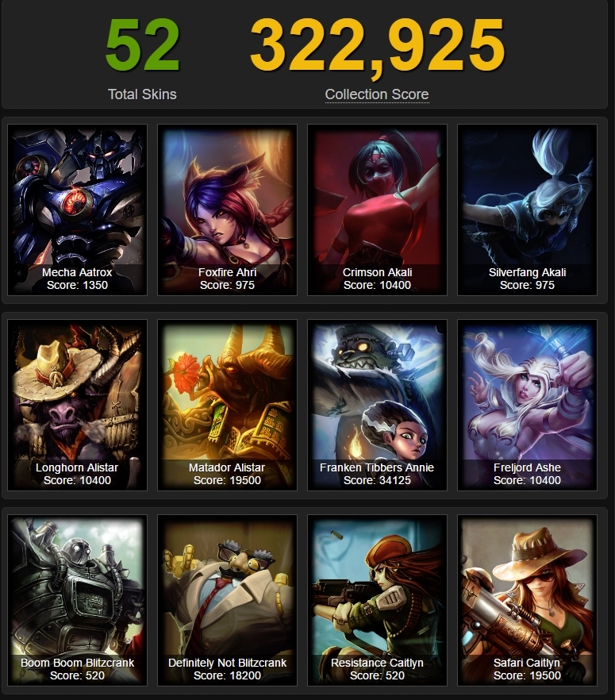The image size is (615, 700).
Task: Open the Mecha Aatrox skin card
Action: tap(77, 210)
